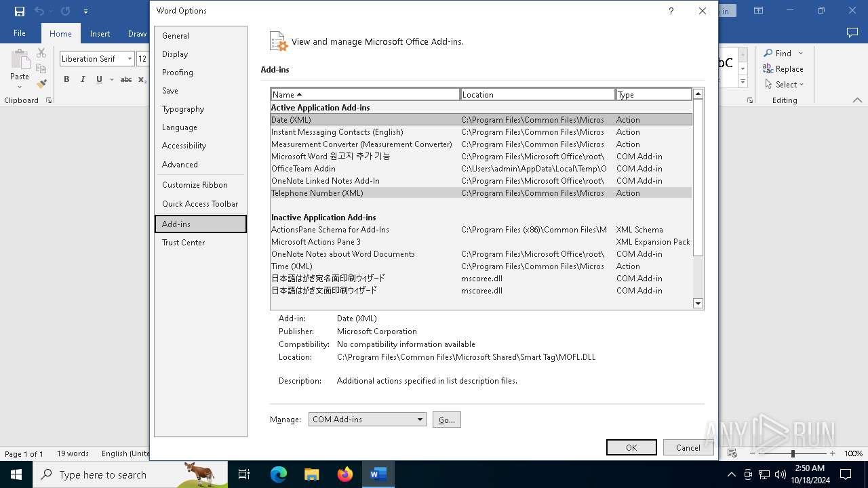The height and width of the screenshot is (488, 868).
Task: Select ActionsPane Schema for Add-Ins row
Action: coord(481,230)
